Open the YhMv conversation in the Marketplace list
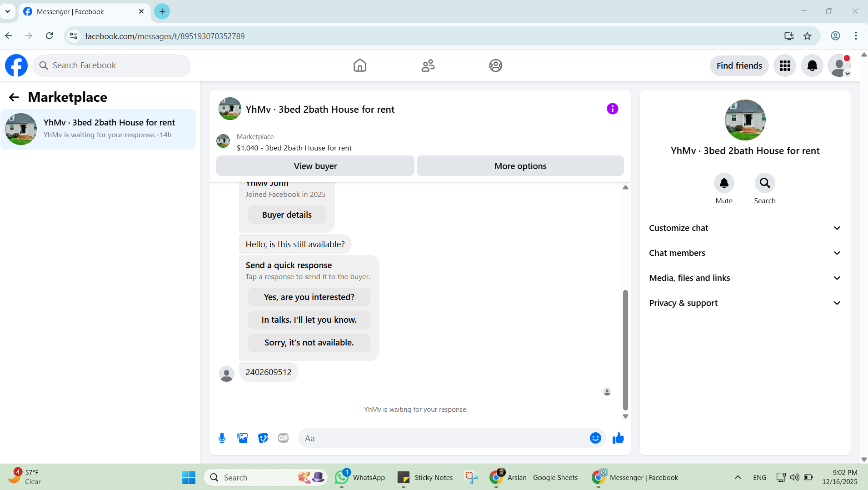The image size is (868, 490). coord(98,129)
